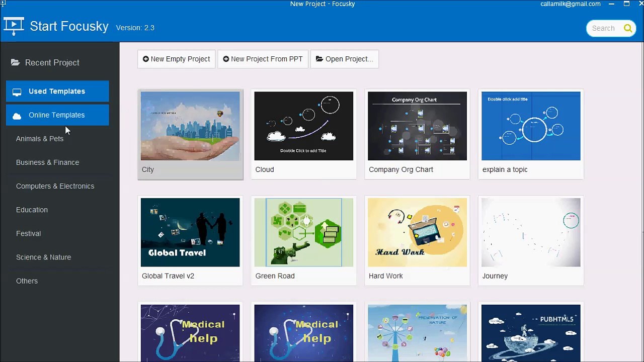Select the explain a topic template thumbnail
The image size is (644, 362).
531,126
